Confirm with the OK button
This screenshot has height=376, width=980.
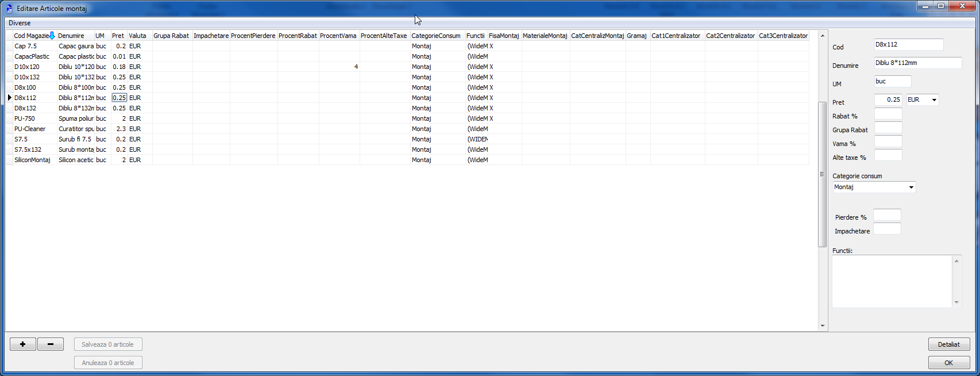[x=948, y=363]
